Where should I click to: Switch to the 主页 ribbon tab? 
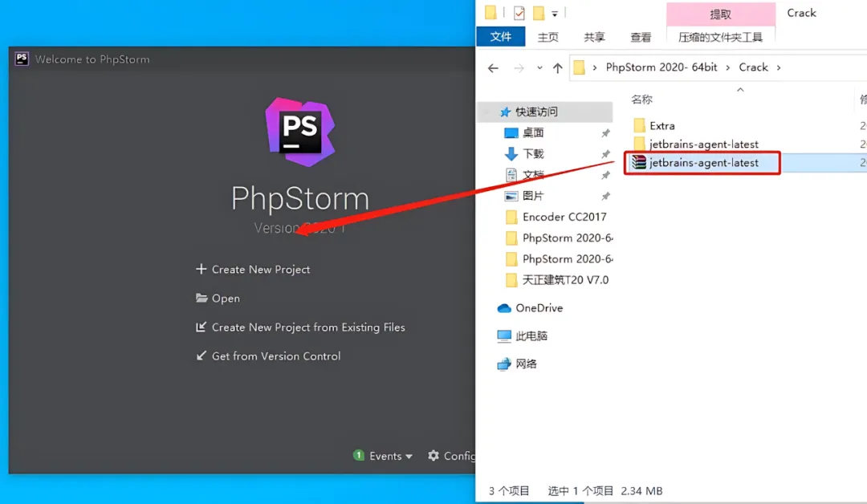click(x=548, y=37)
